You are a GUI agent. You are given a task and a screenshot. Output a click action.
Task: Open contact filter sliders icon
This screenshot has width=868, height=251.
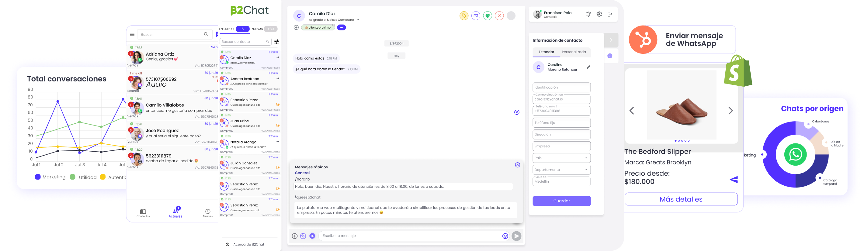click(x=277, y=42)
